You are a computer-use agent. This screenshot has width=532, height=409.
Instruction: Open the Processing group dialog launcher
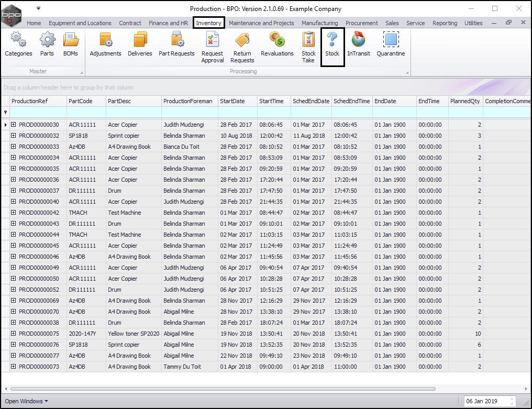(407, 72)
